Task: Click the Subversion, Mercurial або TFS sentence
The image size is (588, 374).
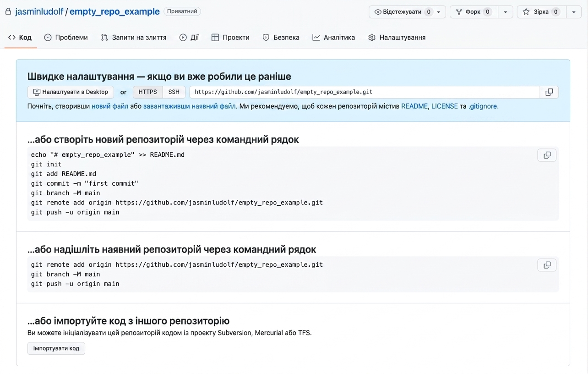Action: [x=169, y=333]
